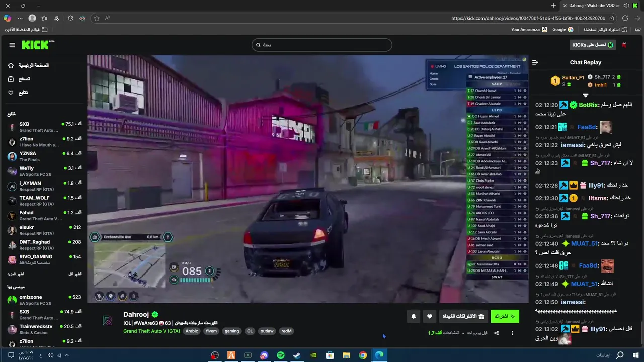Open the Favorites list icon
The width and height of the screenshot is (644, 362).
coord(44,18)
